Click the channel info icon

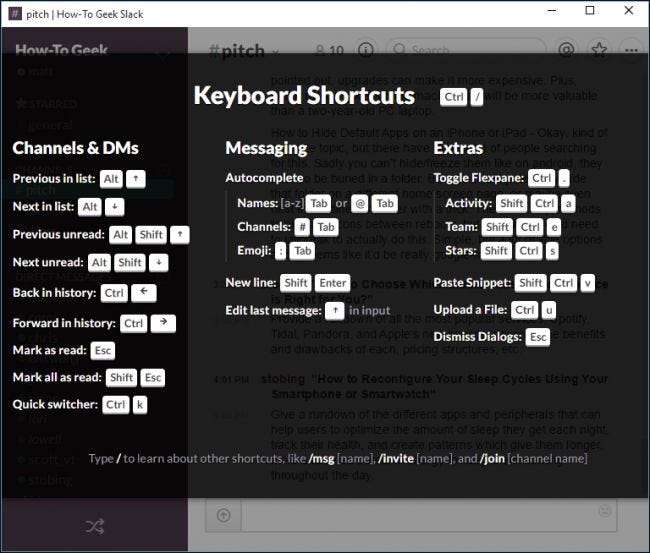click(366, 50)
